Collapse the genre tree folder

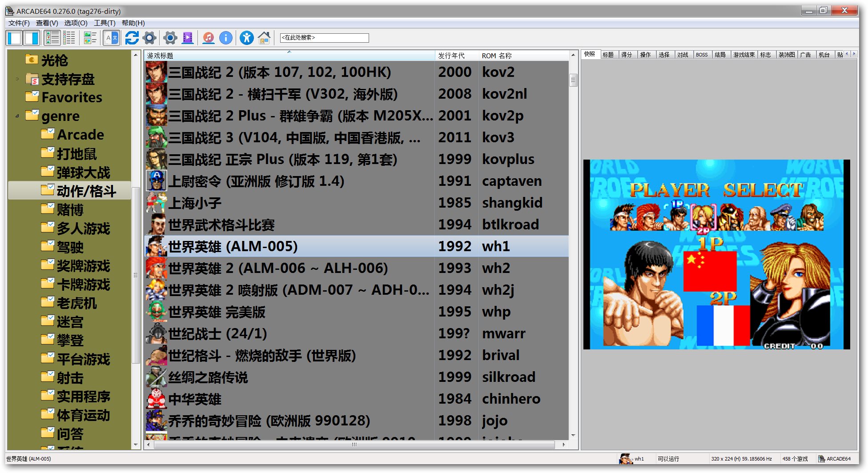click(17, 116)
